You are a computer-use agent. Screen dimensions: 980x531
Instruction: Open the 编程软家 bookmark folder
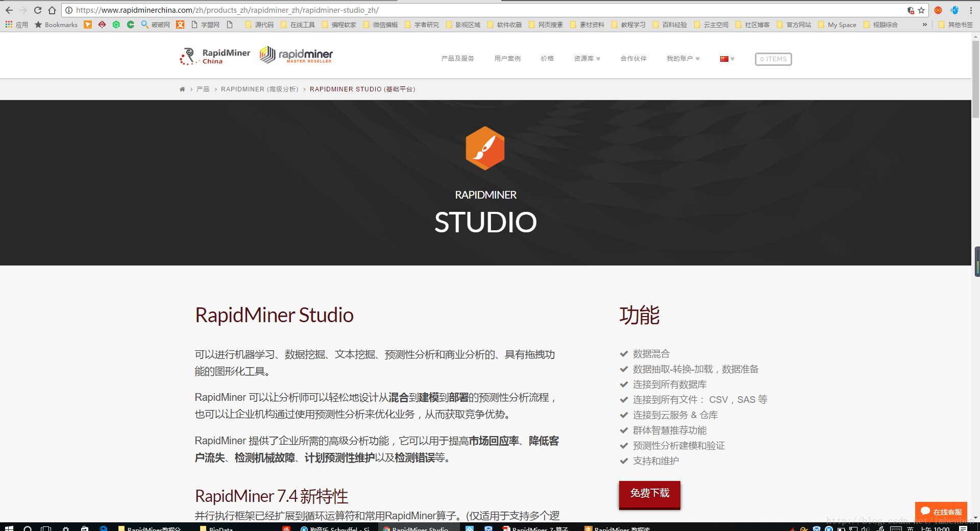tap(339, 25)
